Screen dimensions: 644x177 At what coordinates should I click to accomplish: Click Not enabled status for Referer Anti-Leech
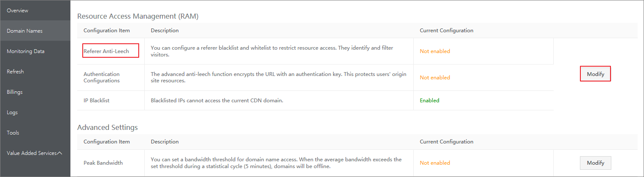(435, 51)
